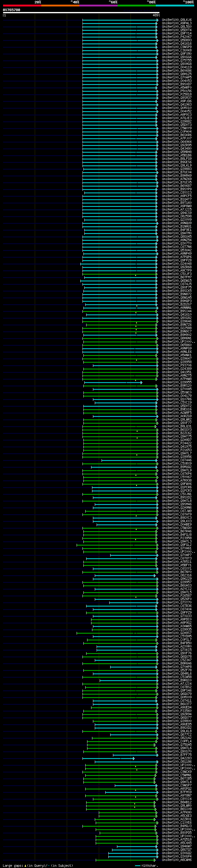
Task: Select label UniRef100_P23958
Action: (x=177, y=538)
